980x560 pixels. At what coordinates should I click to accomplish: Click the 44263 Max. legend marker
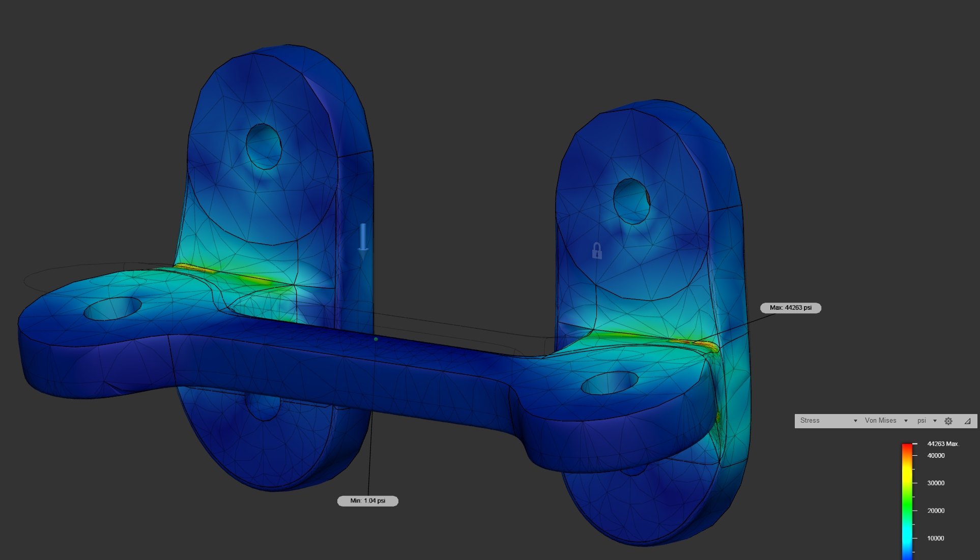[942, 444]
